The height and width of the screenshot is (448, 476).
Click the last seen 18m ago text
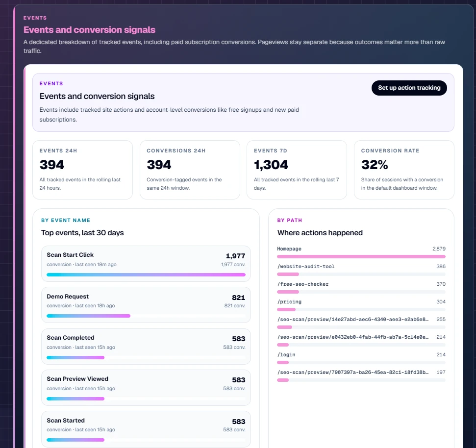click(96, 264)
